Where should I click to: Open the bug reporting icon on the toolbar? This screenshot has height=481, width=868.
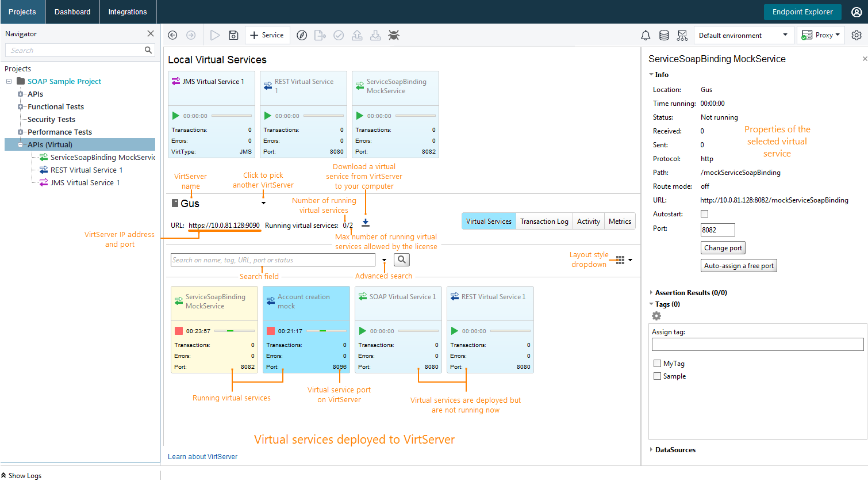click(x=394, y=35)
